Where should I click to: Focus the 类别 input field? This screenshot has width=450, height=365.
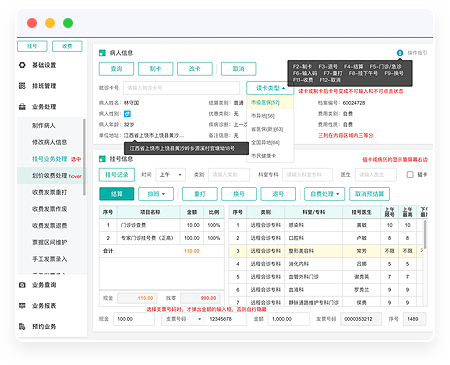click(229, 175)
